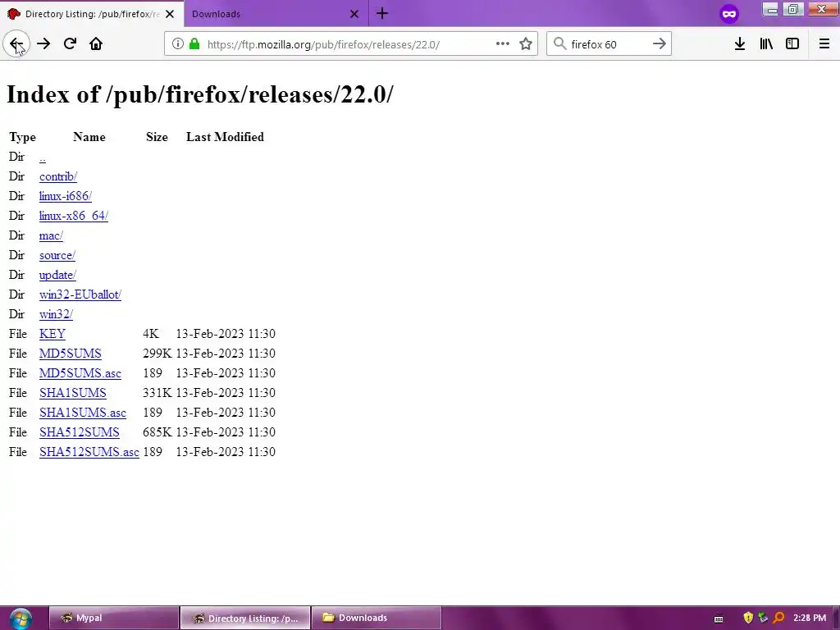Close the Downloads tab
The width and height of the screenshot is (840, 630).
click(x=354, y=14)
